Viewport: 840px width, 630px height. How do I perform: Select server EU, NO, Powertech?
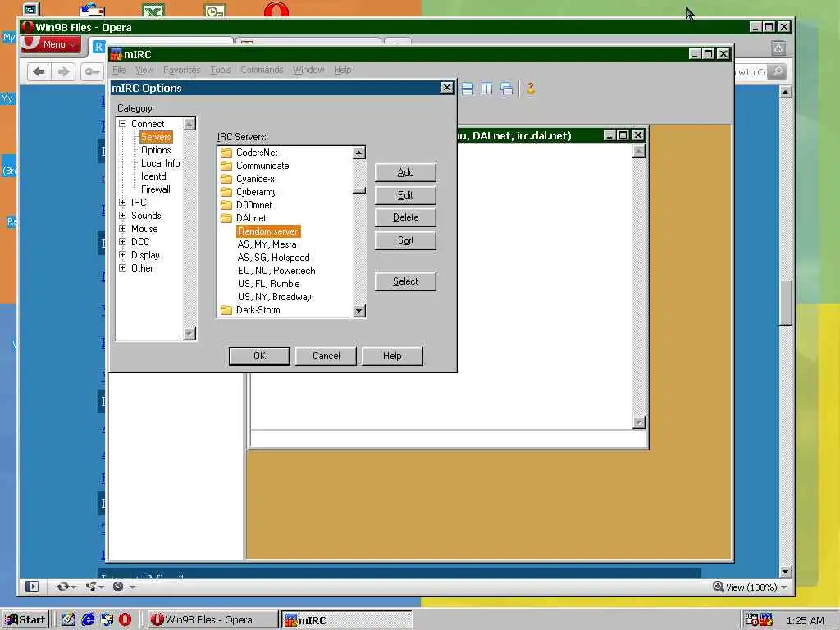pos(276,271)
